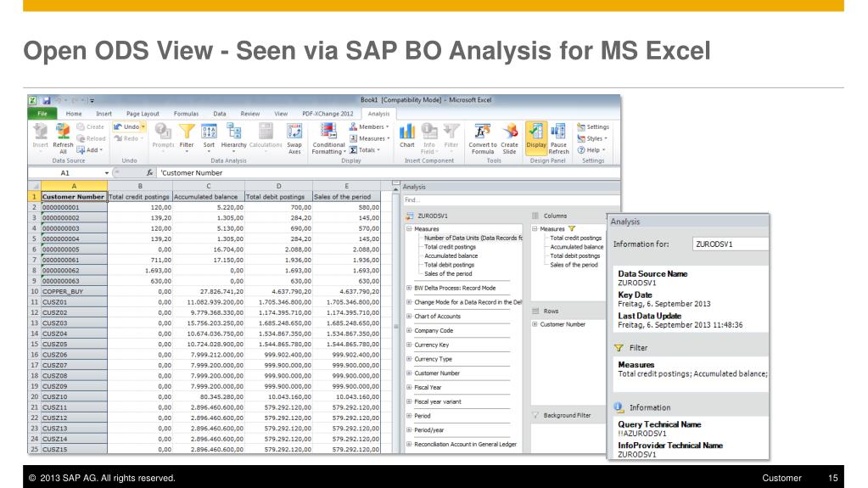Click the Select All corner of sheet
The height and width of the screenshot is (488, 868).
click(x=34, y=186)
